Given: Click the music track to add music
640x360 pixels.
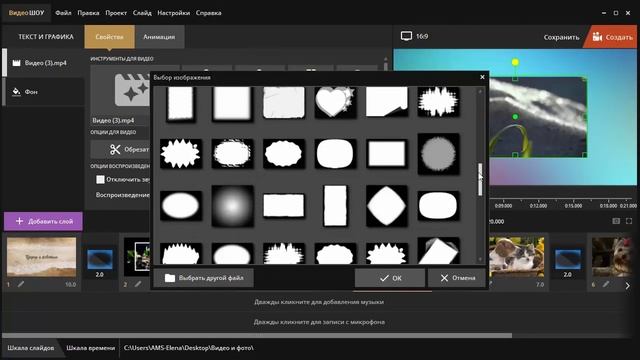Looking at the screenshot, I should 319,302.
